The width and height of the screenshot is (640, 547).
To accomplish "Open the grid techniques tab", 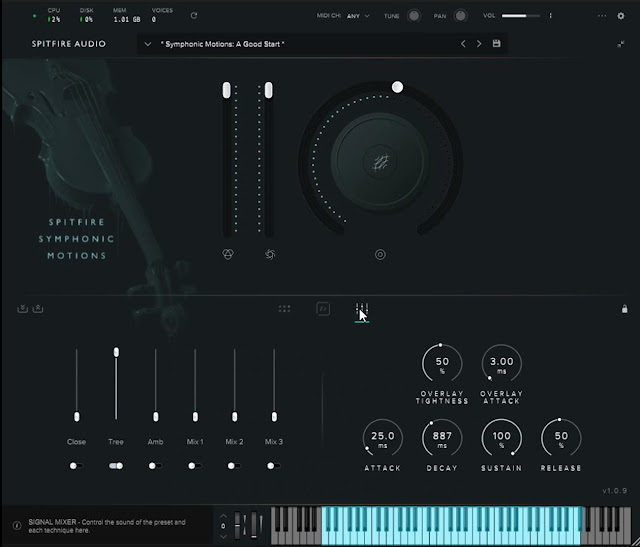I will click(284, 309).
